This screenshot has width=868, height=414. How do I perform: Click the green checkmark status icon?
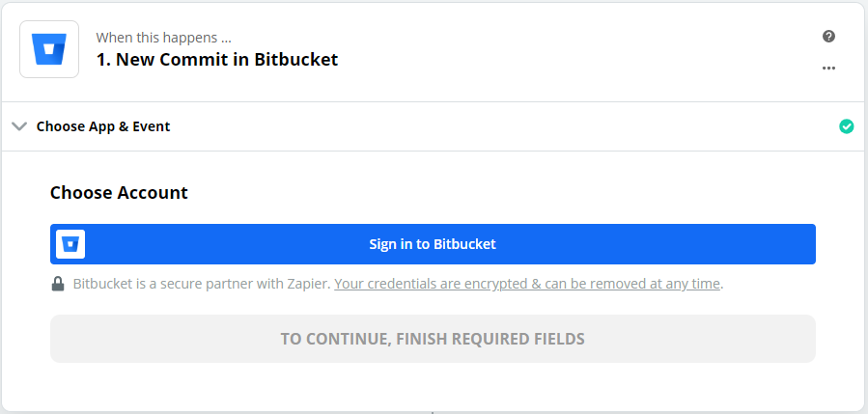[847, 126]
